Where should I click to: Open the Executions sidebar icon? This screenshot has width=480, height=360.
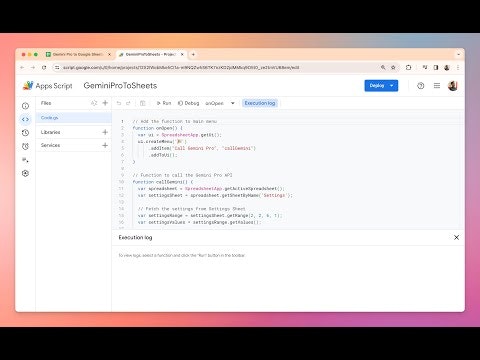click(x=25, y=160)
